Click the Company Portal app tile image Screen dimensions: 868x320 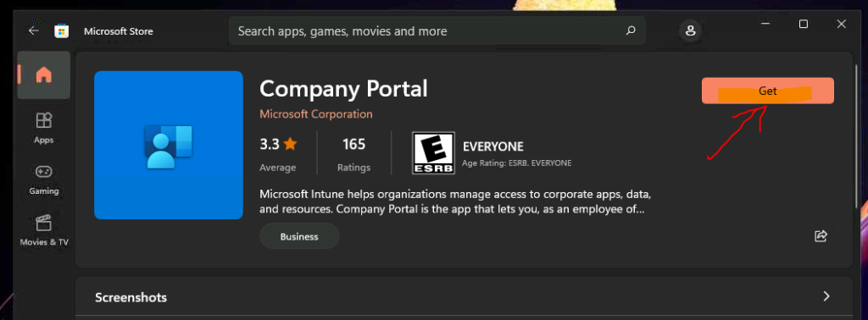tap(169, 146)
